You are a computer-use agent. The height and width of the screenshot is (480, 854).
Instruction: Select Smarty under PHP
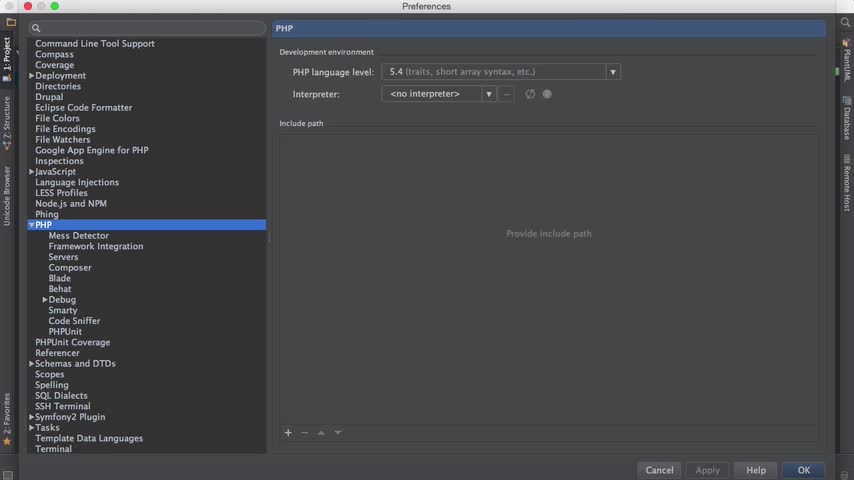tap(63, 311)
